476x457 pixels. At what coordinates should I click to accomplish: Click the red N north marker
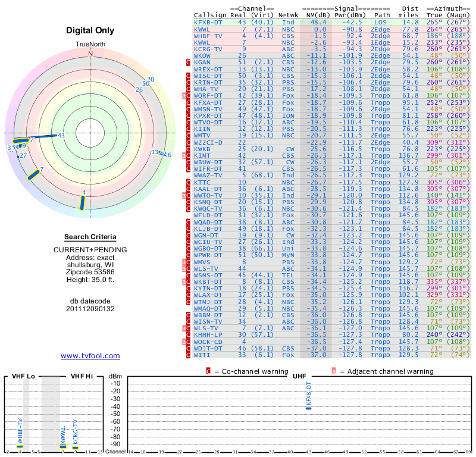click(91, 54)
